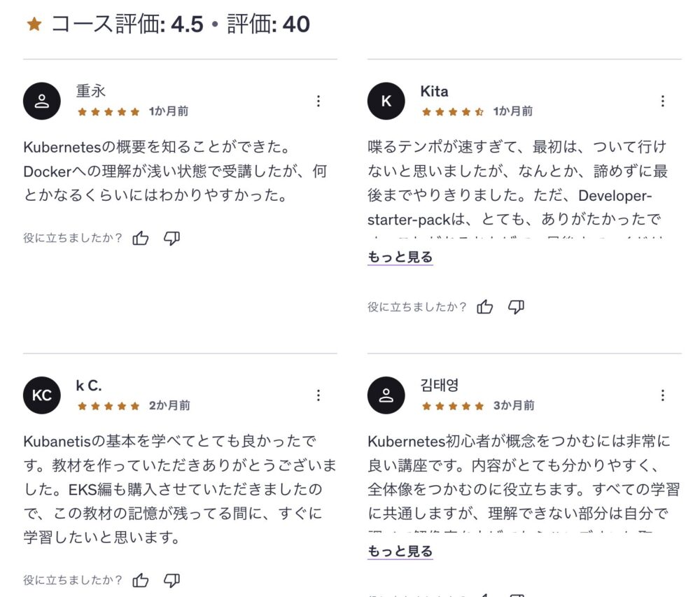Click the 'KC' avatar circle

coord(42,395)
